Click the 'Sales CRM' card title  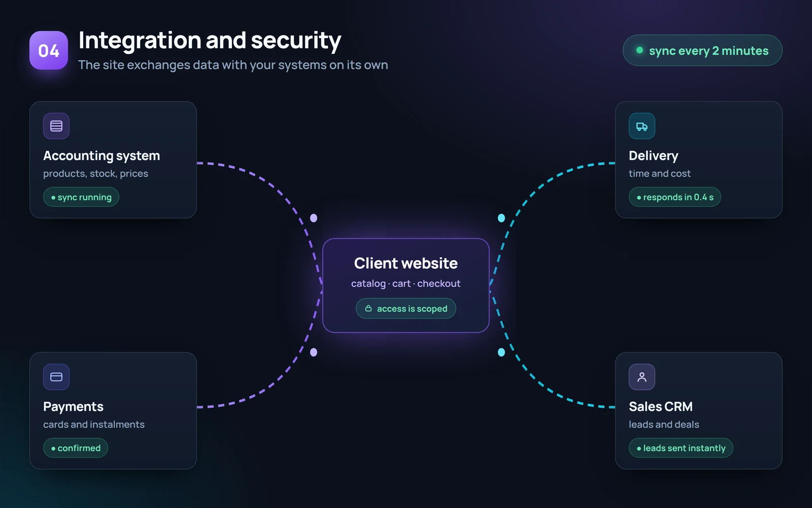(x=661, y=406)
